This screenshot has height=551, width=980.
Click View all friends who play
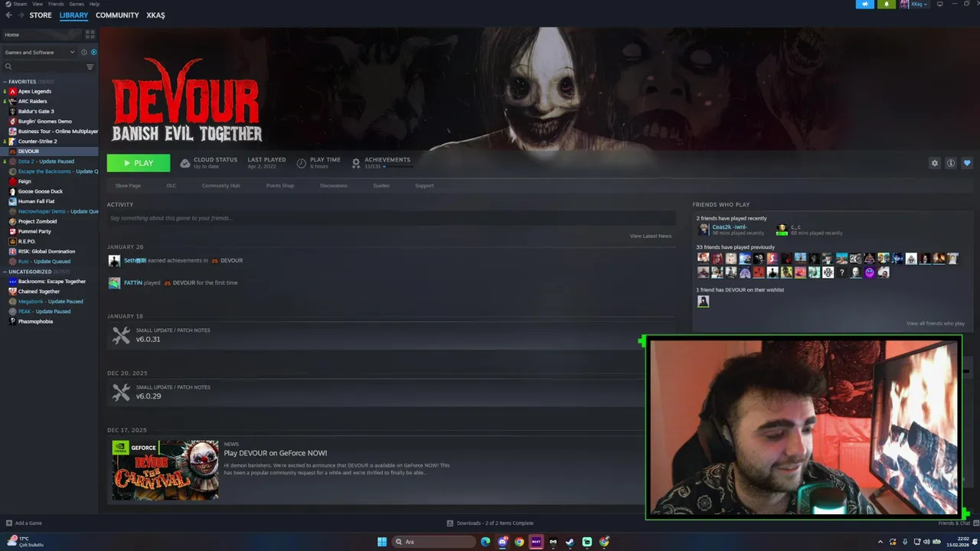point(936,324)
